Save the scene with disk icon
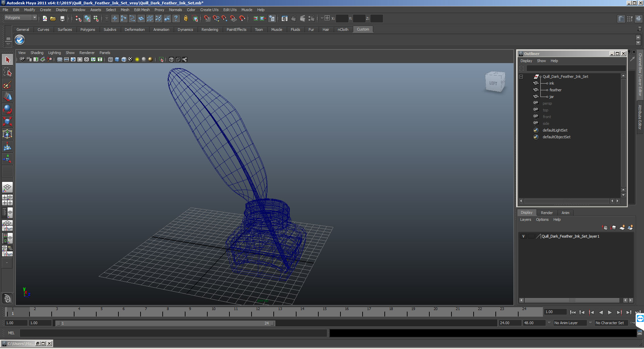Screen dimensions: 644x349 (x=62, y=18)
